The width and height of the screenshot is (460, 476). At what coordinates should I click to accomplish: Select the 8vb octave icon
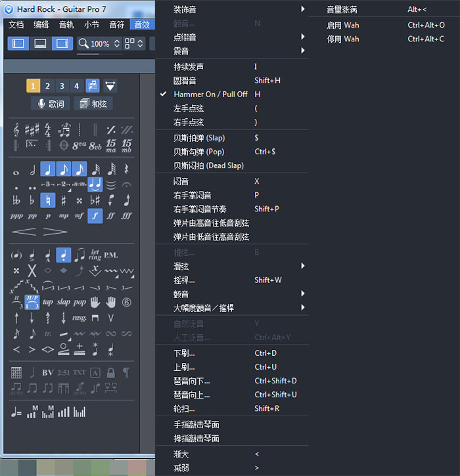pyautogui.click(x=95, y=146)
